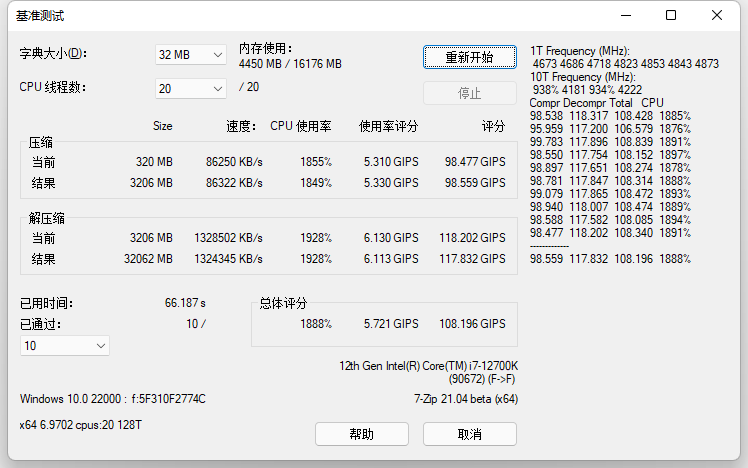Expand the CPU thread count dropdown
Viewport: 748px width, 468px height.
point(191,89)
